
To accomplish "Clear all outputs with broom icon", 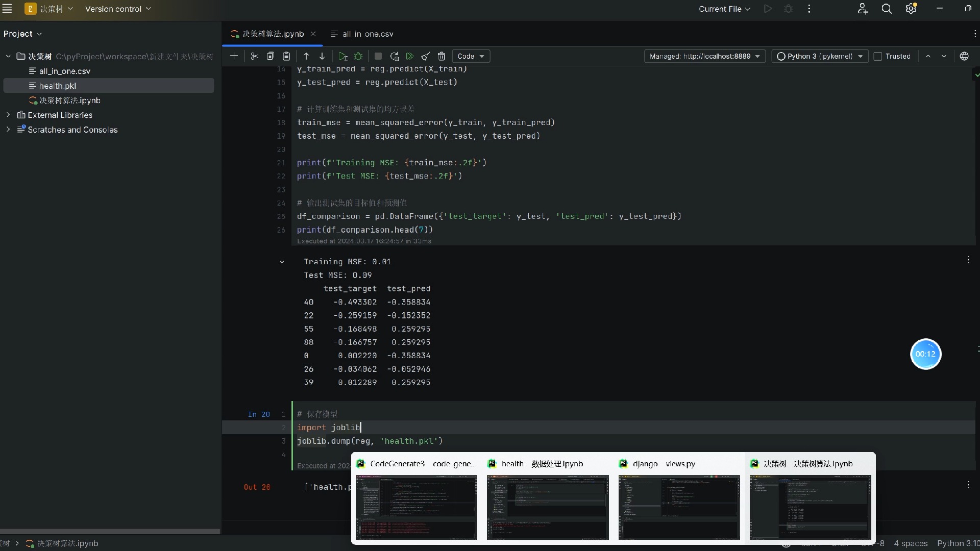I will coord(426,56).
